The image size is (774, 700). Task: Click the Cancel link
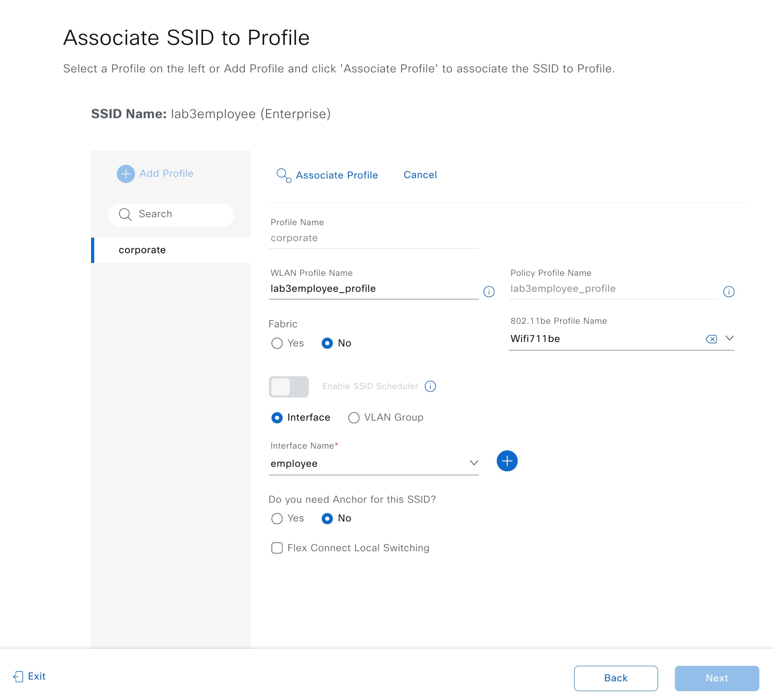pyautogui.click(x=420, y=175)
